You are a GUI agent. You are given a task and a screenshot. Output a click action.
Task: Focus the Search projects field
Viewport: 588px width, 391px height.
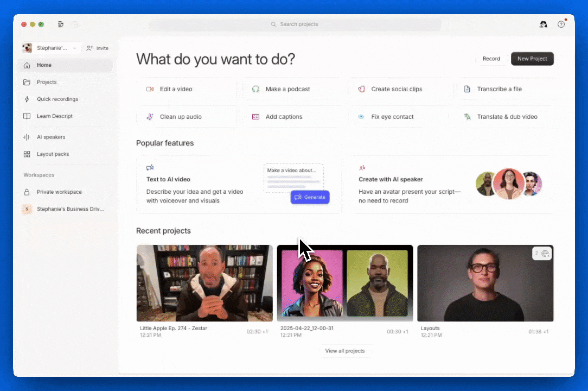pos(295,24)
